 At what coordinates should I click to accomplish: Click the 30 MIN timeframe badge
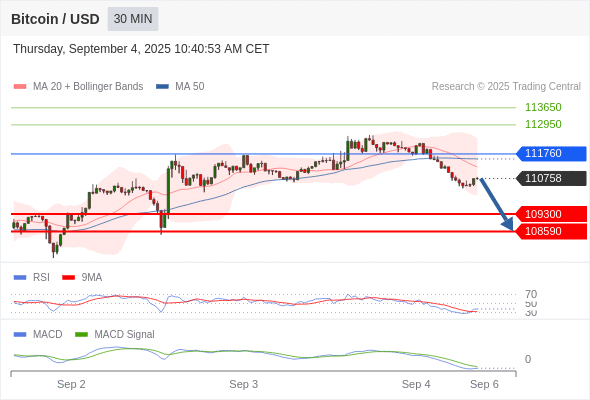[x=133, y=19]
